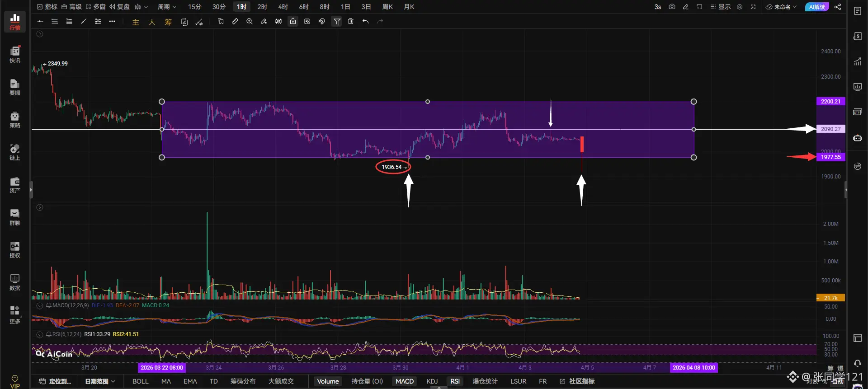868x389 pixels.
Task: Collapse the volume pane with circle arrow
Action: [x=40, y=207]
